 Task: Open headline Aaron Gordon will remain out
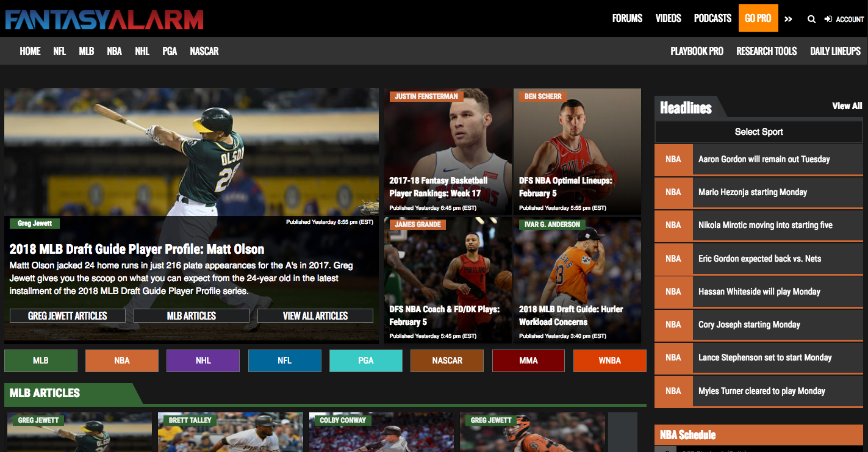764,159
